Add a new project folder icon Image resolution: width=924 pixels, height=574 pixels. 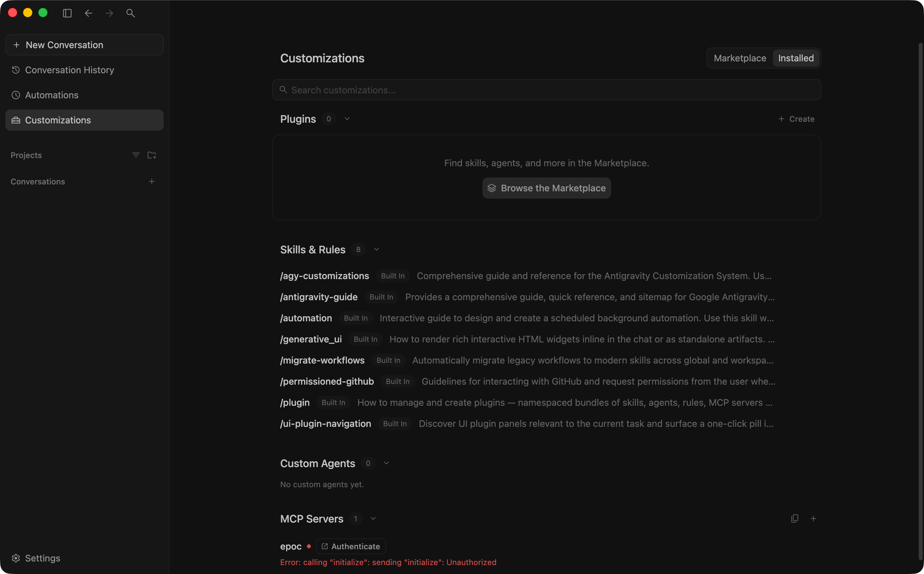tap(152, 155)
